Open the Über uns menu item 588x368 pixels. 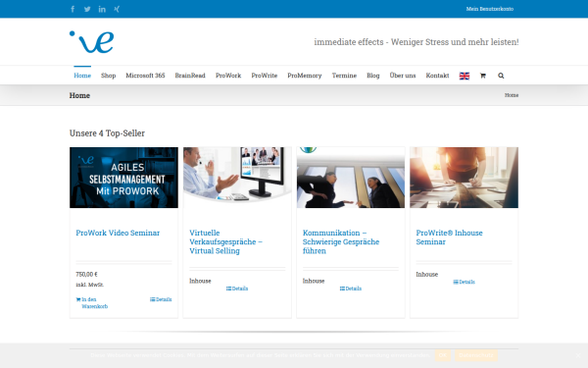point(403,76)
